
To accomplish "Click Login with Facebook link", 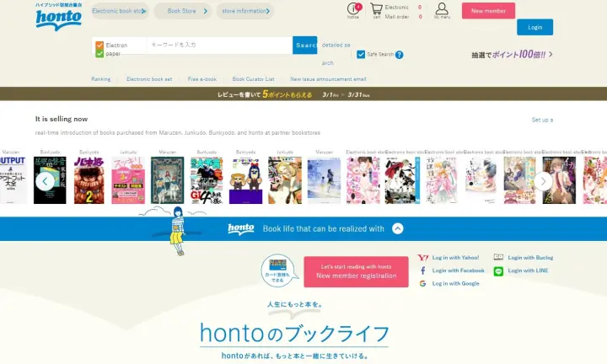I will click(459, 270).
